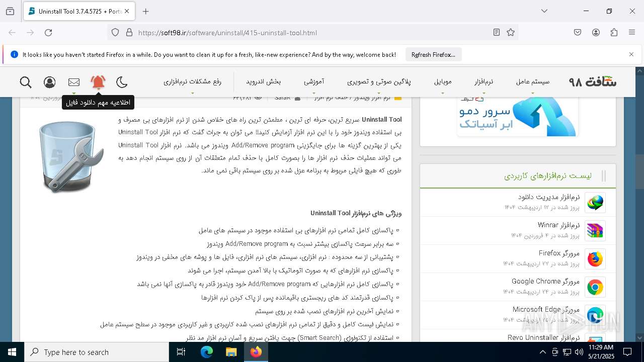Open the envelope contact icon

(x=74, y=82)
